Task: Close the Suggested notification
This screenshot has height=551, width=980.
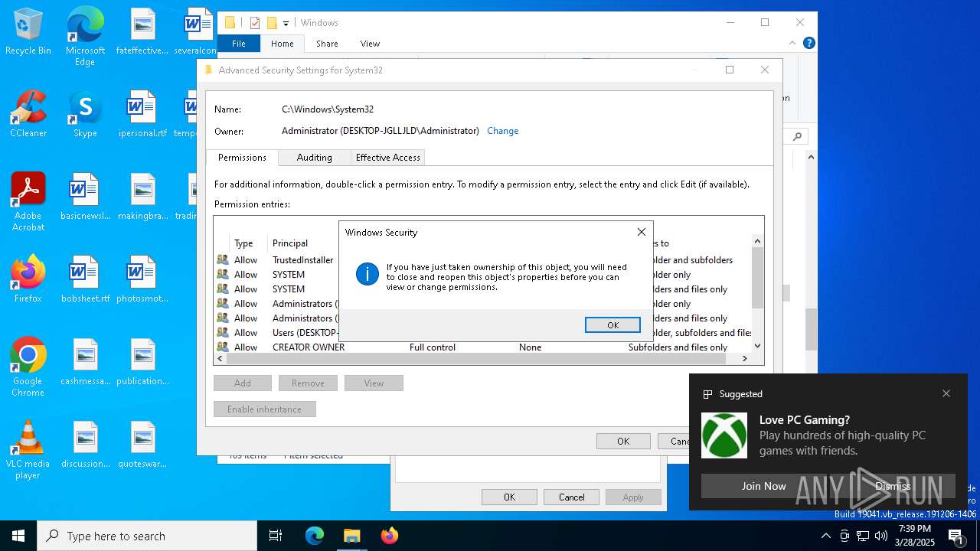Action: (946, 393)
